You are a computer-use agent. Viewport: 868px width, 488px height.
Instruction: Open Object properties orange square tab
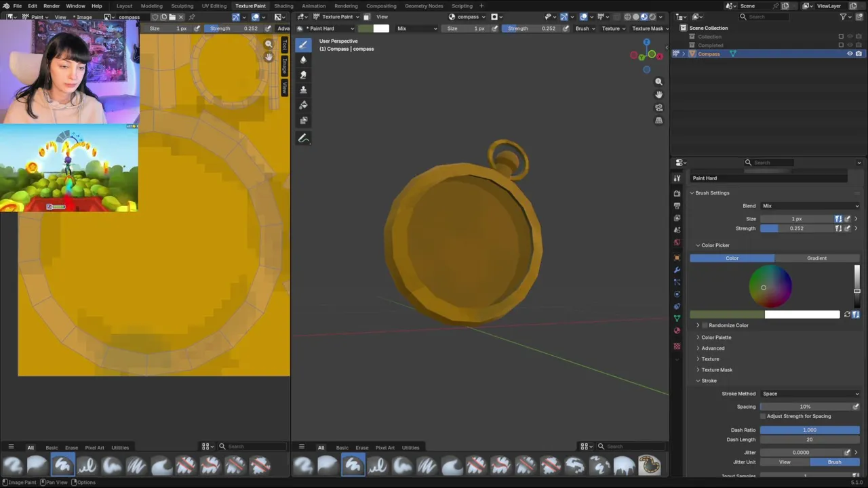tap(677, 258)
